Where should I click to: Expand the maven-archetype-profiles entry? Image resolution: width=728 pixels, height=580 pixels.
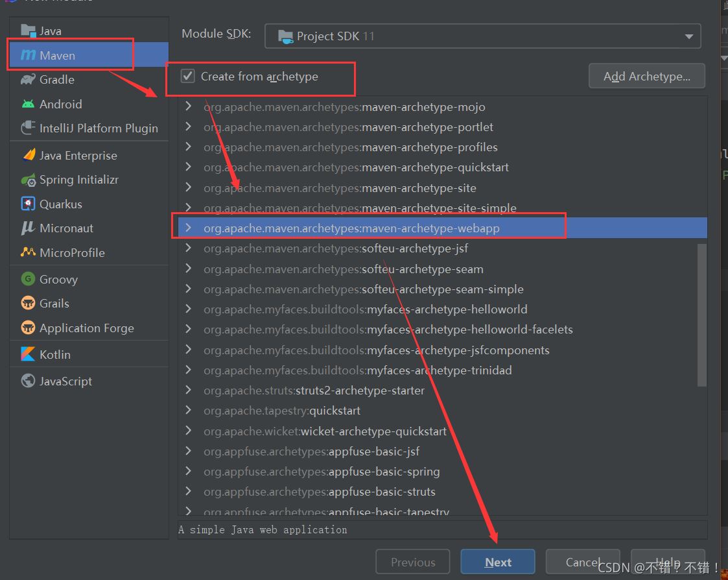coord(188,147)
